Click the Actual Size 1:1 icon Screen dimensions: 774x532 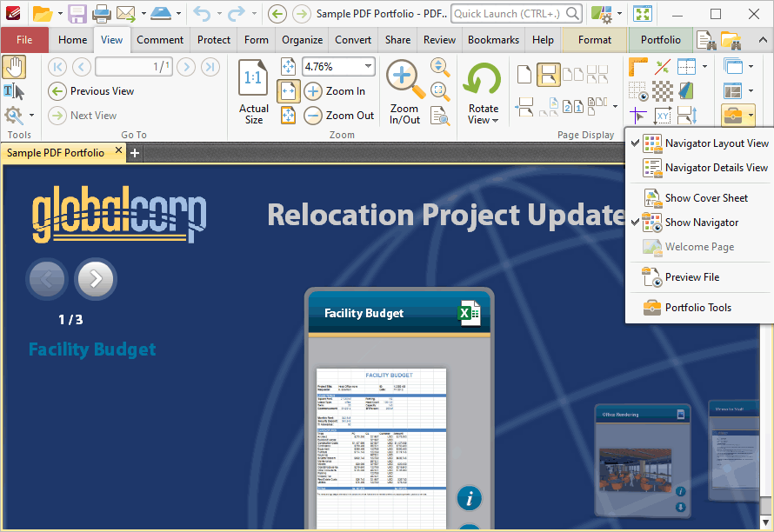pos(253,77)
